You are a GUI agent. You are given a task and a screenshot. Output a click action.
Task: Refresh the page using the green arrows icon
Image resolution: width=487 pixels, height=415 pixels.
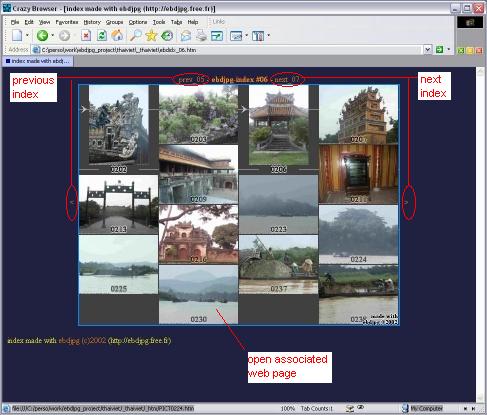pos(102,35)
